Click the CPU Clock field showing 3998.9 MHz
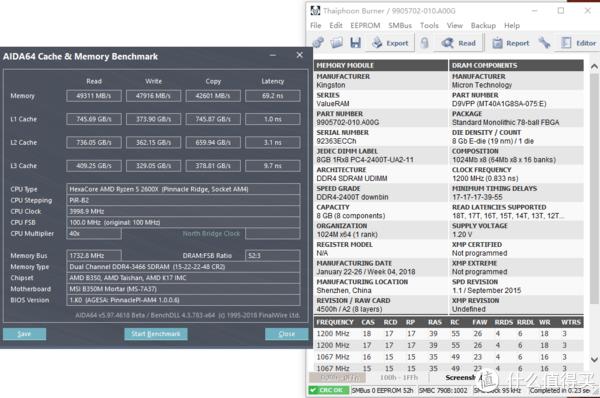Screen dimensions: 600x398 183,211
